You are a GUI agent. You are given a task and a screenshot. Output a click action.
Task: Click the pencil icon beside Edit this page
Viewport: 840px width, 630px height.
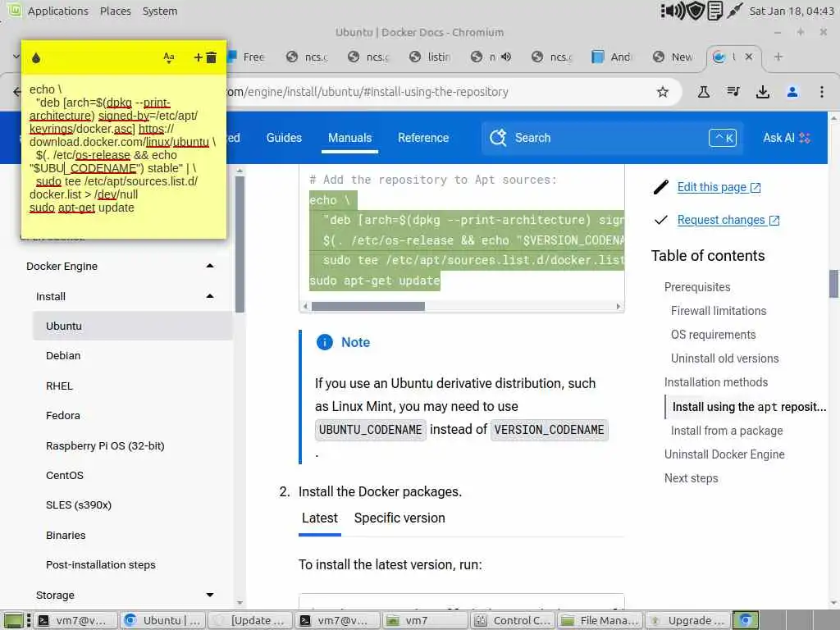click(661, 188)
